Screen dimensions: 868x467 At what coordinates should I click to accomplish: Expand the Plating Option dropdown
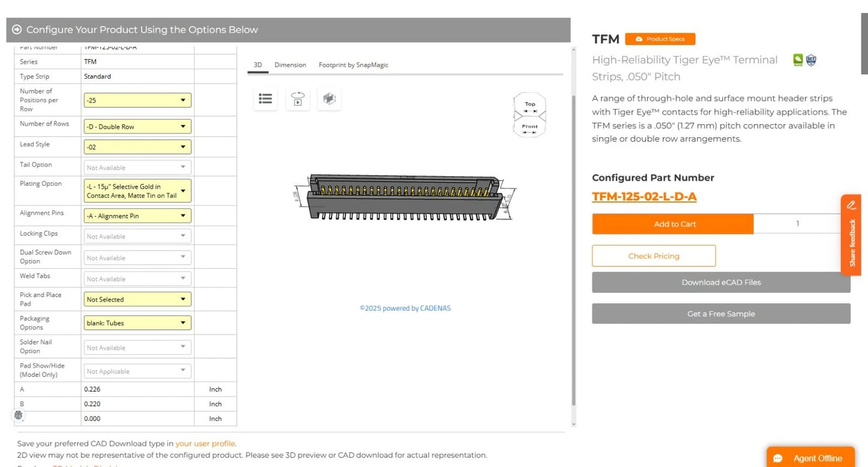(138, 191)
